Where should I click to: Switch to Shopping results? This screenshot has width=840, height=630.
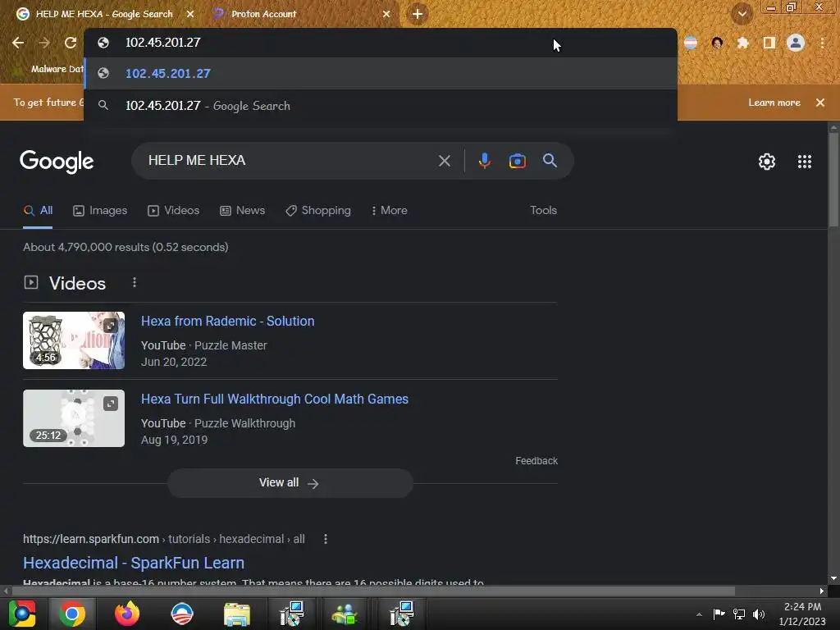tap(318, 211)
